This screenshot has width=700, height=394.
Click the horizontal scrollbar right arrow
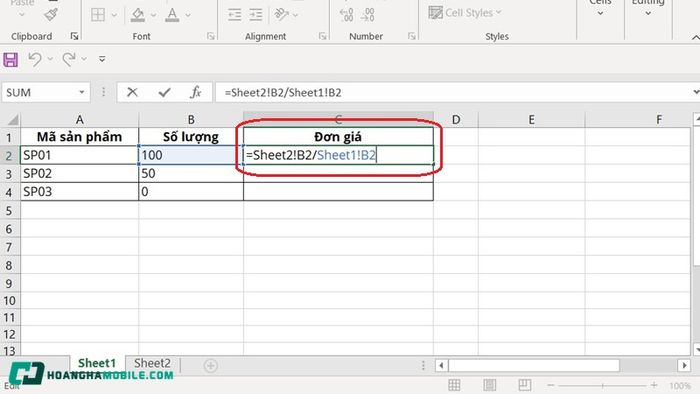click(684, 366)
